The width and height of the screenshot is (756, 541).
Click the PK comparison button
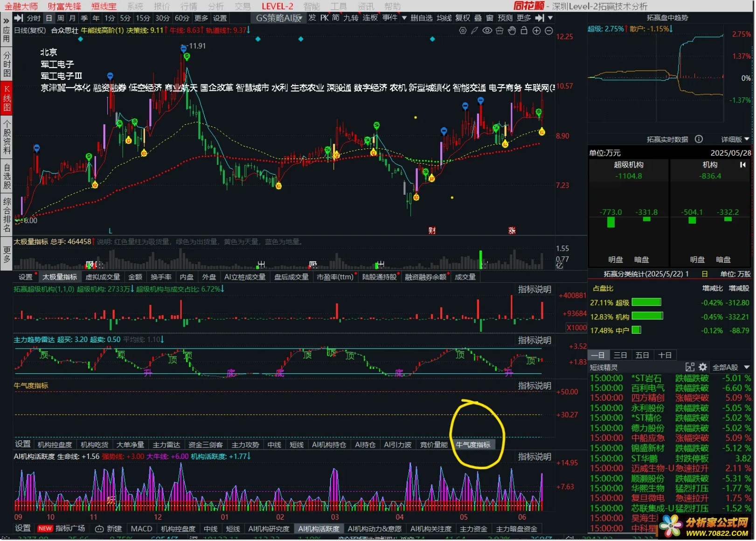[x=324, y=18]
